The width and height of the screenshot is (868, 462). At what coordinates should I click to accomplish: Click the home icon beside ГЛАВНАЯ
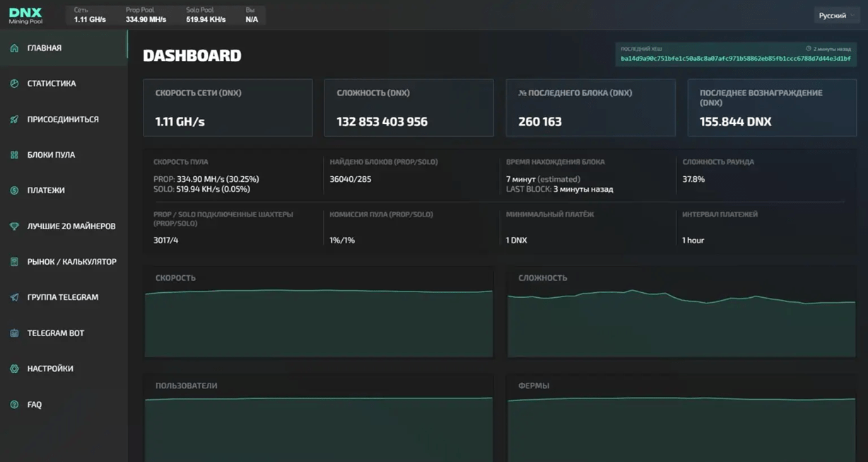click(14, 48)
